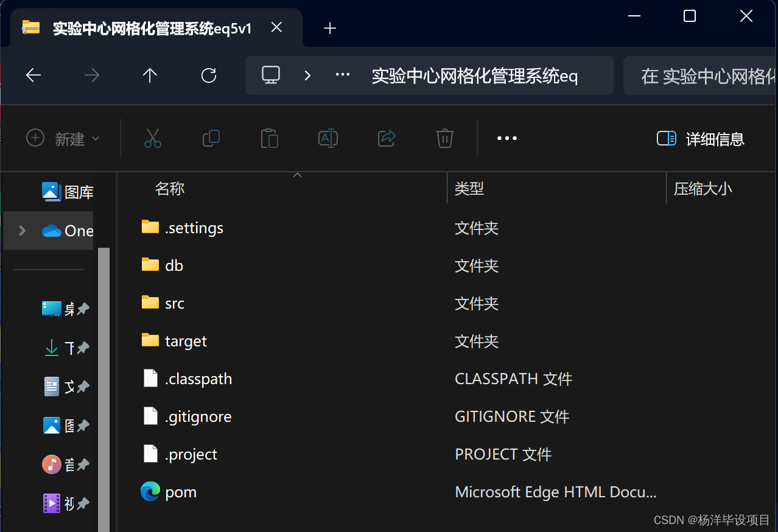This screenshot has height=532, width=778.
Task: Open the See more ellipsis menu
Action: 506,138
